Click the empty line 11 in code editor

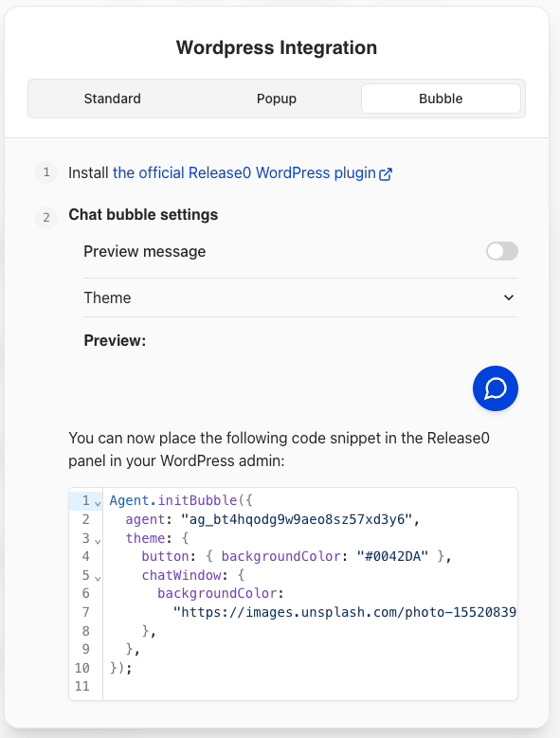click(x=310, y=686)
